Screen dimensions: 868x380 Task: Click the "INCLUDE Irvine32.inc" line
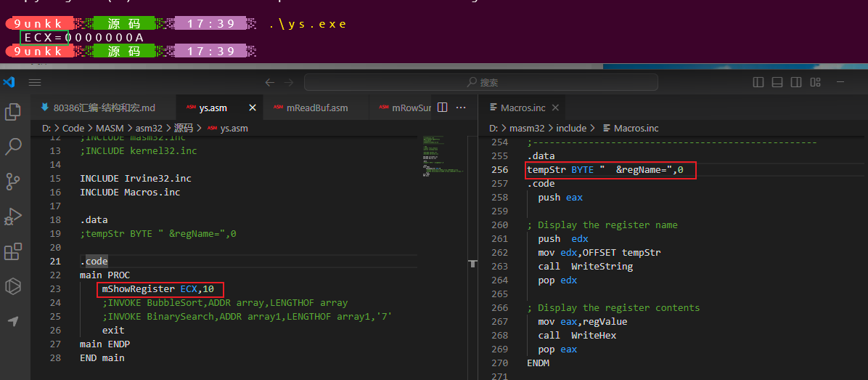click(x=136, y=178)
